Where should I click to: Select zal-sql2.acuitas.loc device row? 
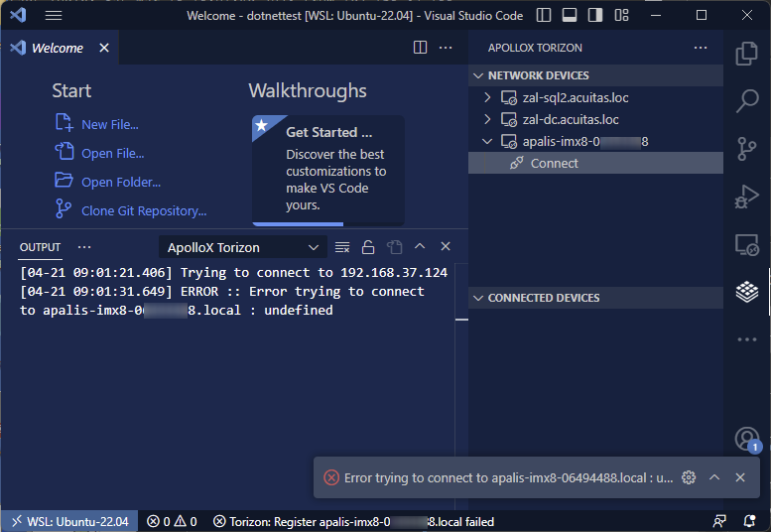(595, 97)
